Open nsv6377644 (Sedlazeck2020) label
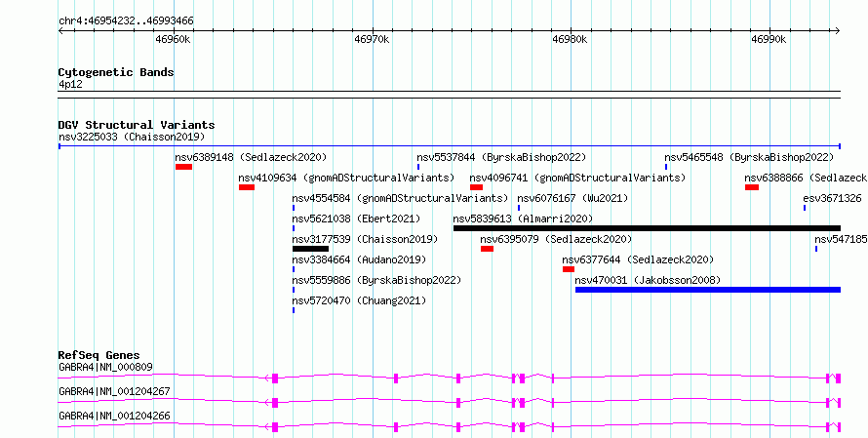This screenshot has height=438, width=868. [638, 259]
